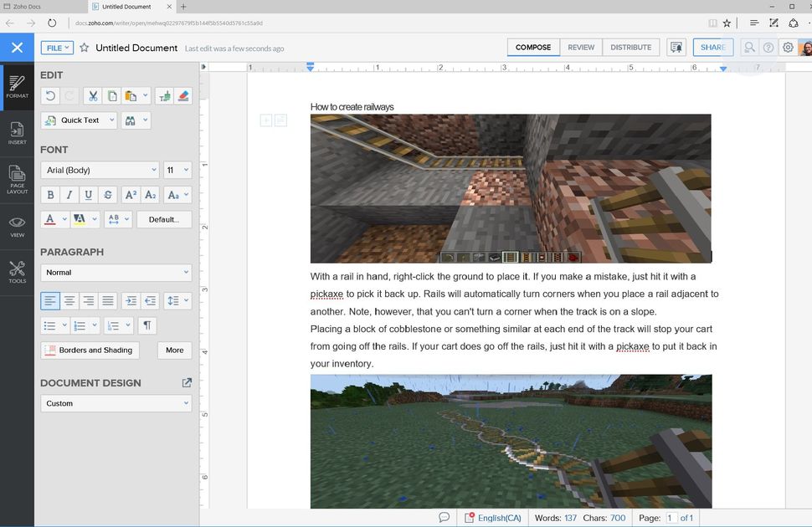Toggle Bold formatting

[50, 195]
